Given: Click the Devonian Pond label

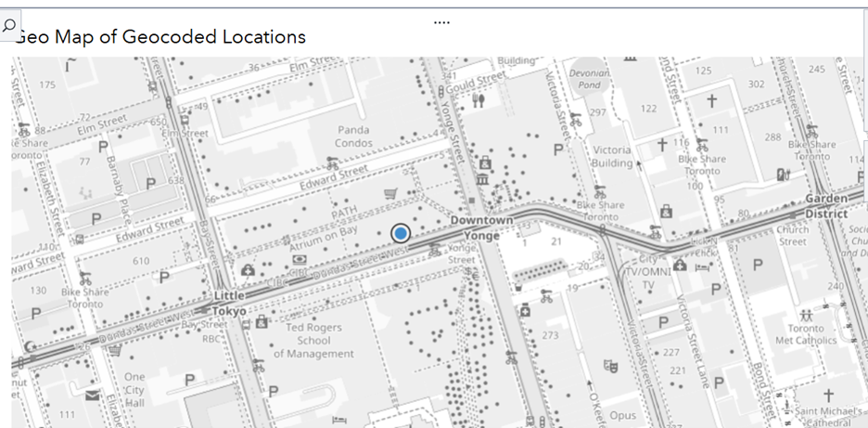Looking at the screenshot, I should [x=589, y=77].
